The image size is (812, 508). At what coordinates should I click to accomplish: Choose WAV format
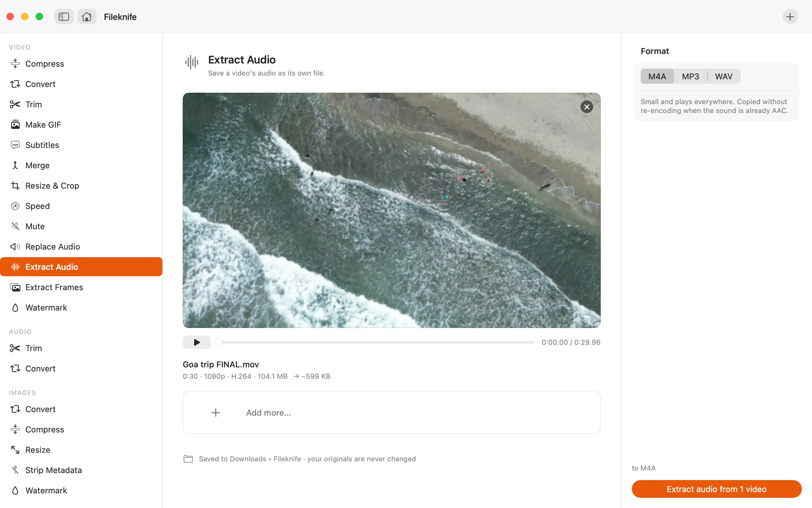[x=724, y=76]
